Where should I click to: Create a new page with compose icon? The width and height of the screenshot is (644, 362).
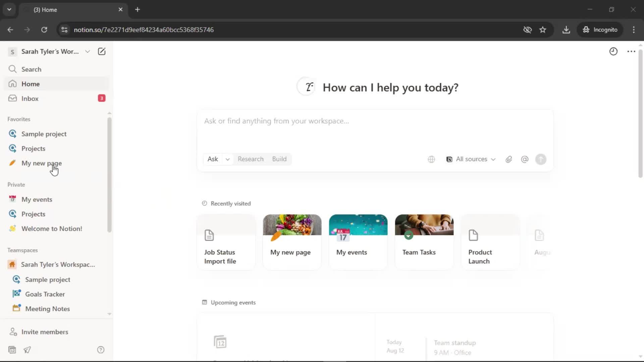tap(102, 51)
